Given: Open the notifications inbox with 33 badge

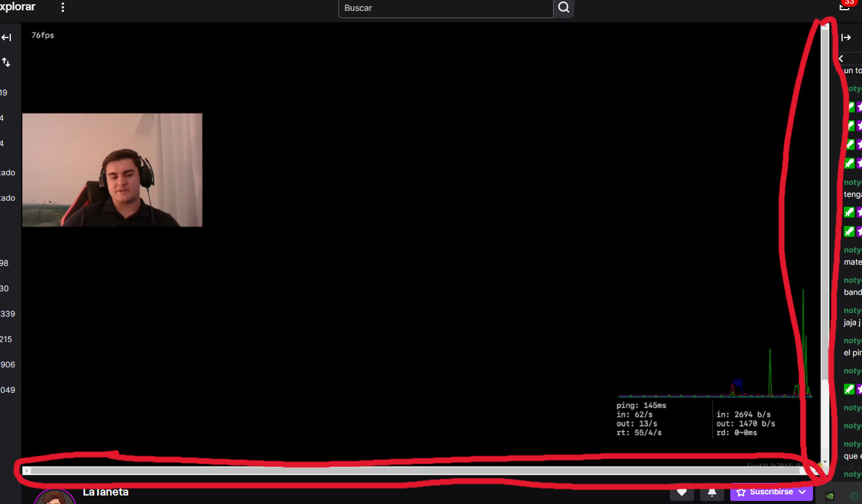Looking at the screenshot, I should [x=845, y=5].
